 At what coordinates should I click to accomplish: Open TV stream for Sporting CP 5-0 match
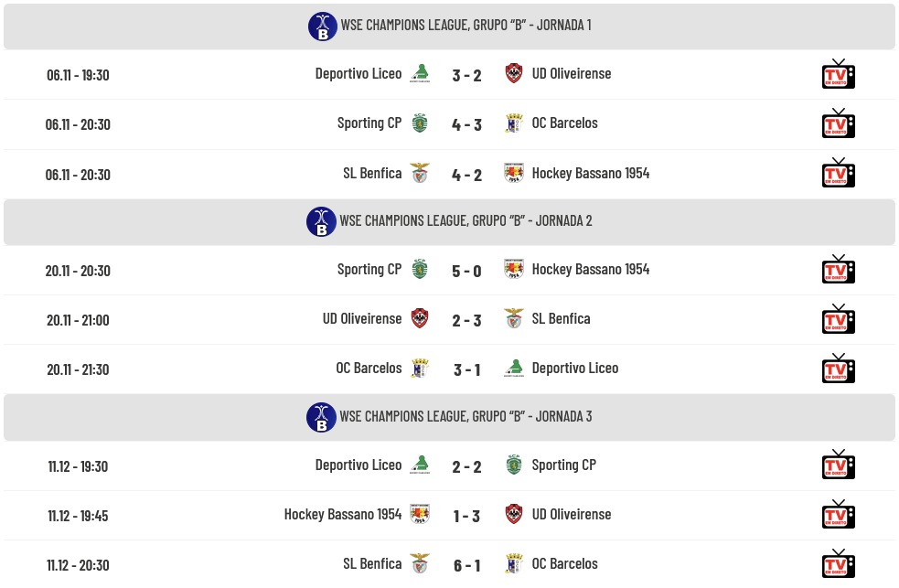tap(838, 270)
